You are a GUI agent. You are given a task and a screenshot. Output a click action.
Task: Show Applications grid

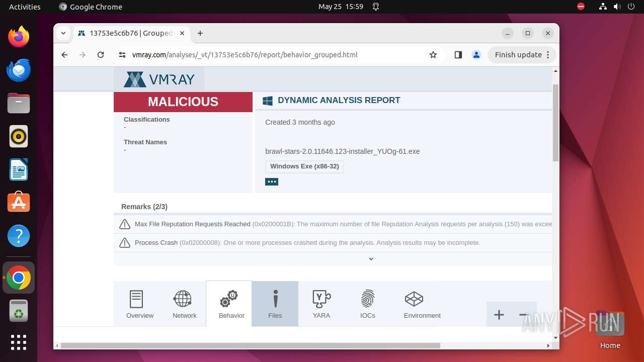(19, 342)
